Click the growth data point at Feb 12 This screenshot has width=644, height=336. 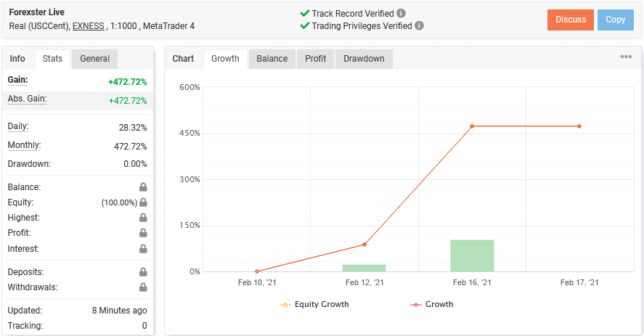(x=364, y=245)
